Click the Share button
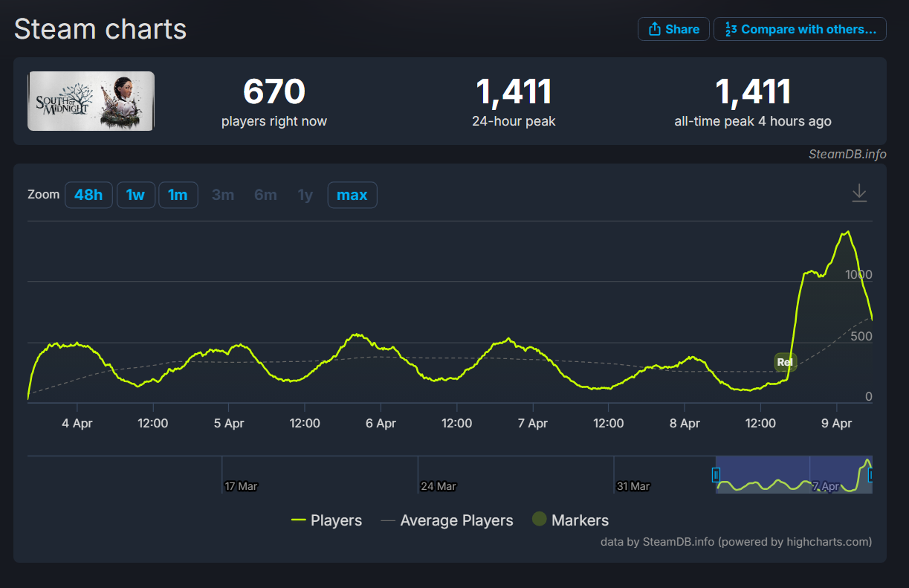 click(x=673, y=29)
